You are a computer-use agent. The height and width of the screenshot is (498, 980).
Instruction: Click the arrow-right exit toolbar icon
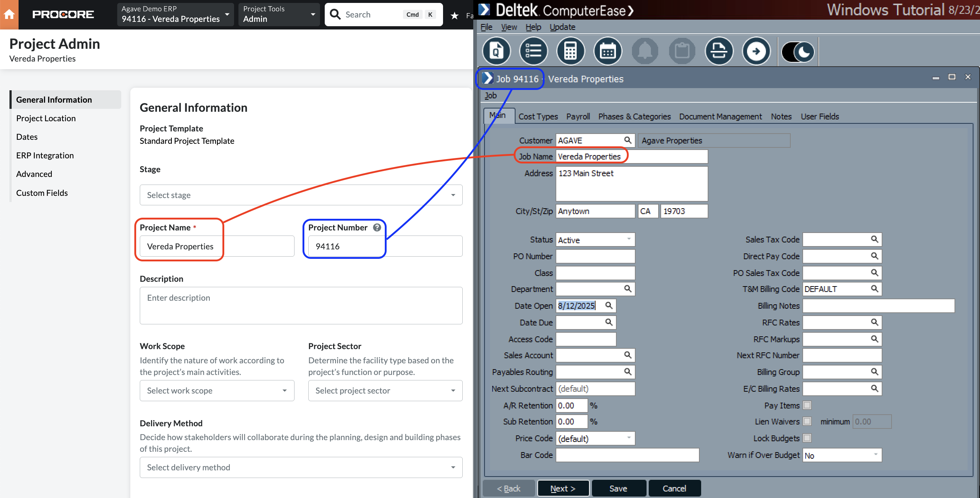coord(756,51)
